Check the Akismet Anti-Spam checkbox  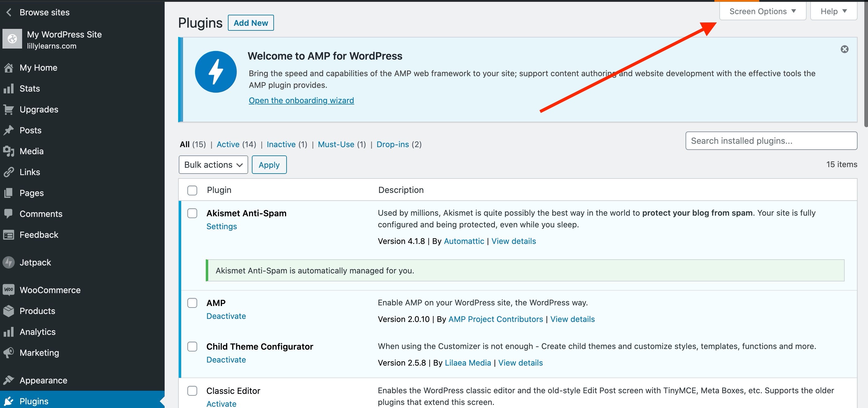(x=192, y=213)
